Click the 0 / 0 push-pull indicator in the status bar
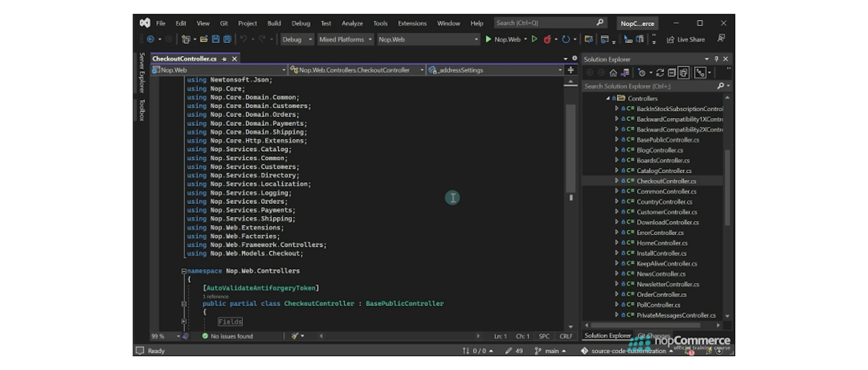The height and width of the screenshot is (370, 868). click(478, 351)
